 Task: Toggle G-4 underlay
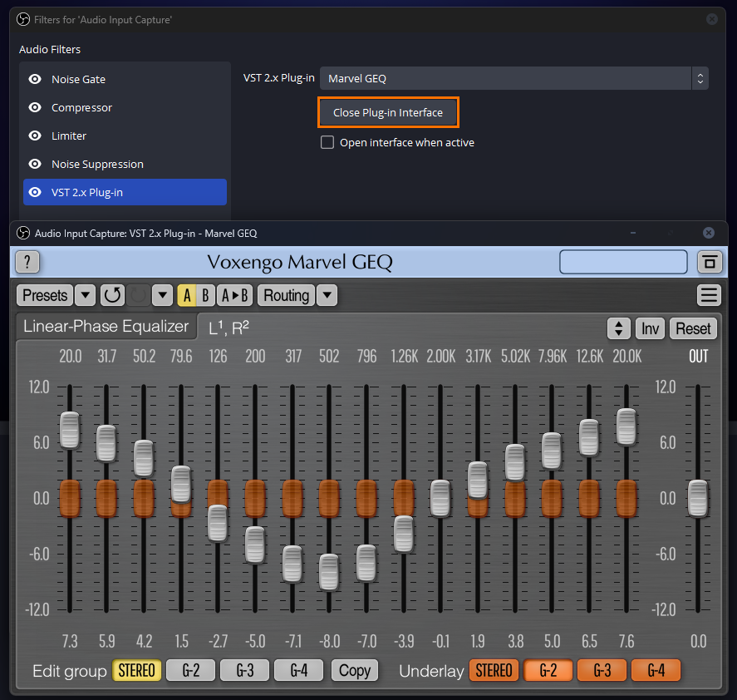tap(656, 670)
